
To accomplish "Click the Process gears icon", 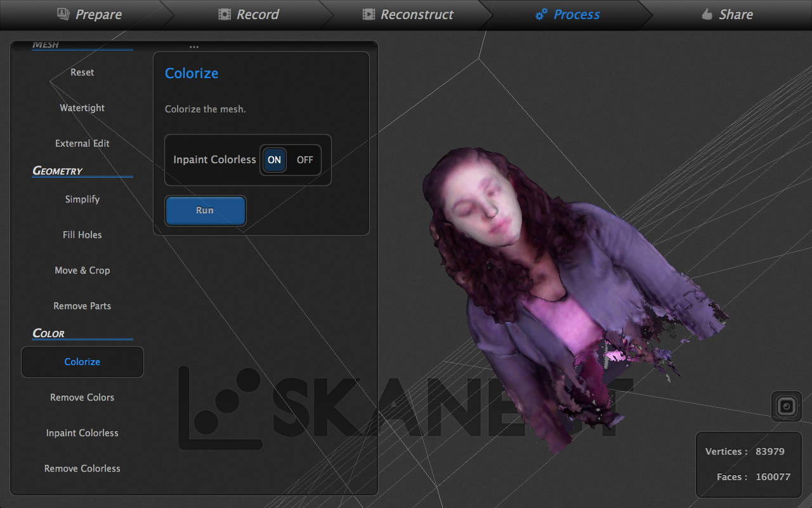I will pos(540,13).
